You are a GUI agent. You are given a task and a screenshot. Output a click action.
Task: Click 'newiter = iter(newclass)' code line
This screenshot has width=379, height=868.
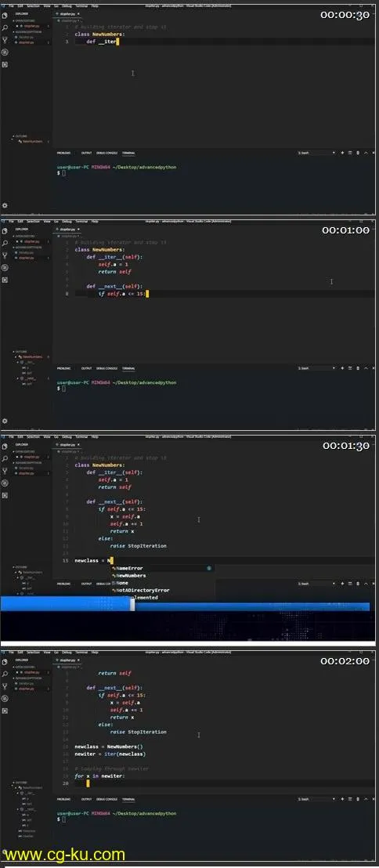[x=110, y=754]
